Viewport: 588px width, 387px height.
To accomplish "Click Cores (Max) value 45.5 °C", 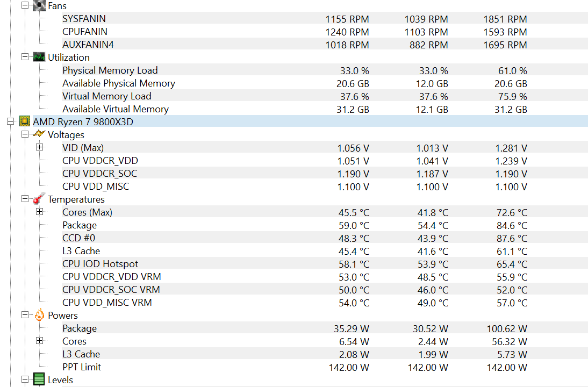I will (354, 212).
